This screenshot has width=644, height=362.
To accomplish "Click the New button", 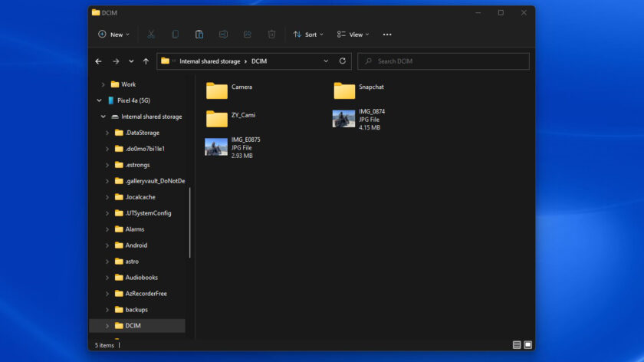I will (113, 35).
